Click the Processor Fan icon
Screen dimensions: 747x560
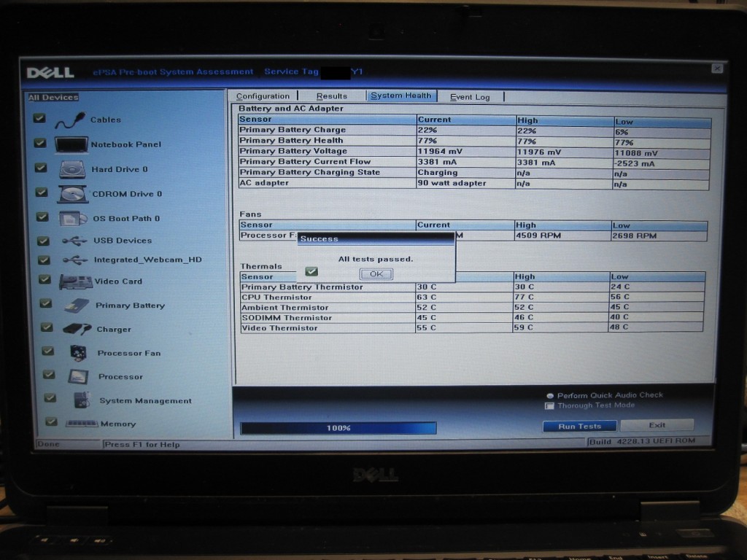pos(78,353)
